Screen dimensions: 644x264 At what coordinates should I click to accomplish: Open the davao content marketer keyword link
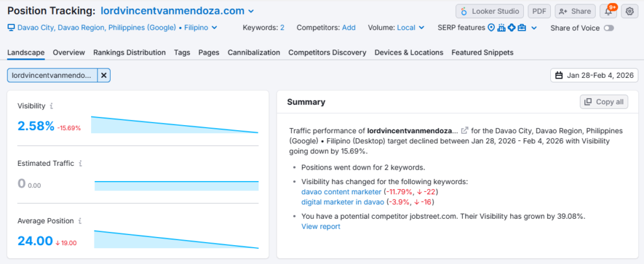point(341,191)
